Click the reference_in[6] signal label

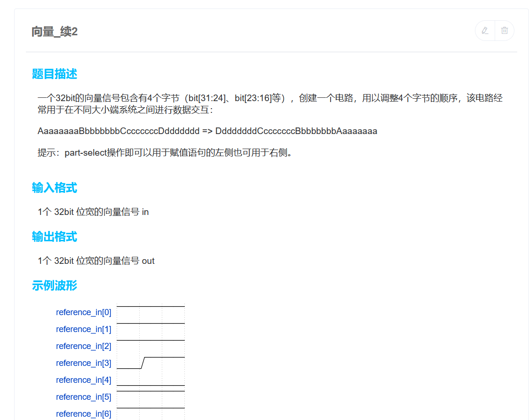pyautogui.click(x=84, y=414)
